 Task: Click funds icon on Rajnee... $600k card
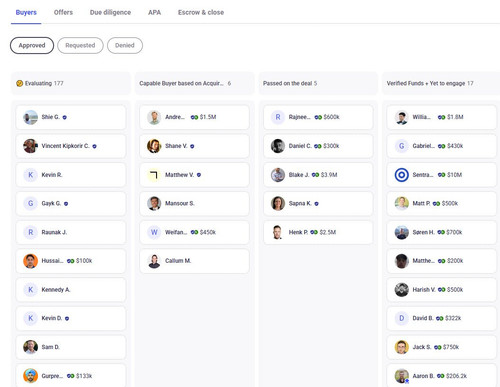click(318, 117)
